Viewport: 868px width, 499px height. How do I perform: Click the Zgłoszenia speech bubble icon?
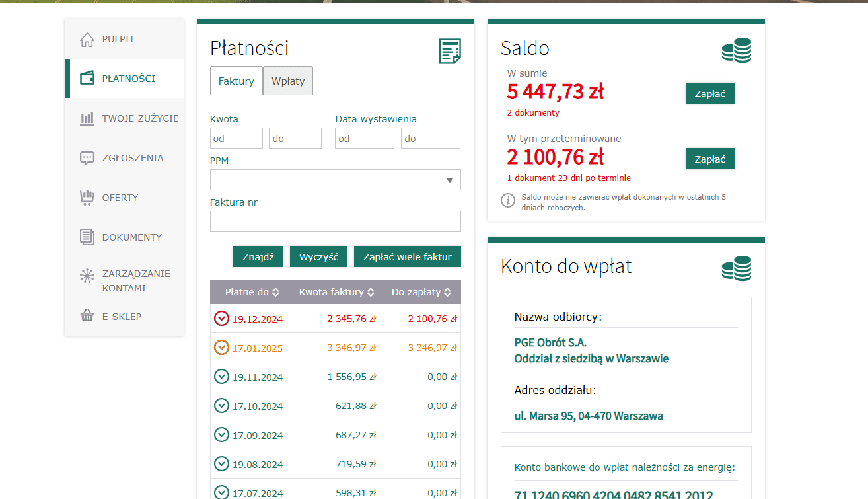tap(87, 159)
